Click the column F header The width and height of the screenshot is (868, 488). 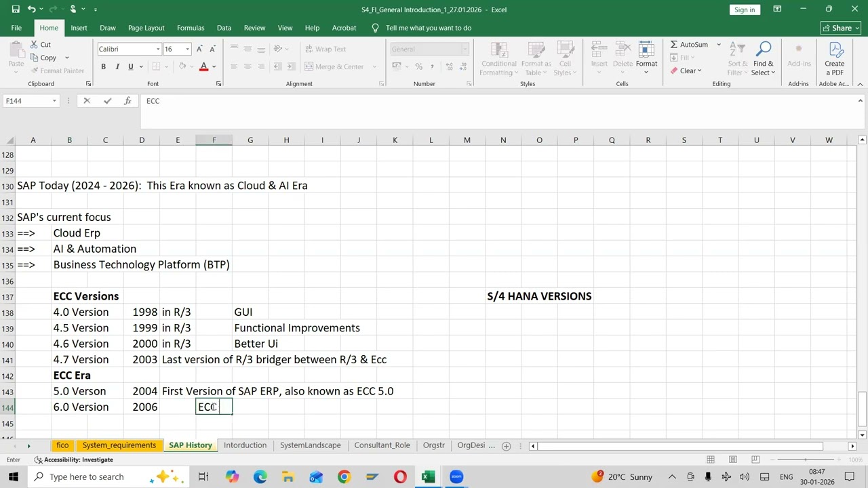click(214, 140)
